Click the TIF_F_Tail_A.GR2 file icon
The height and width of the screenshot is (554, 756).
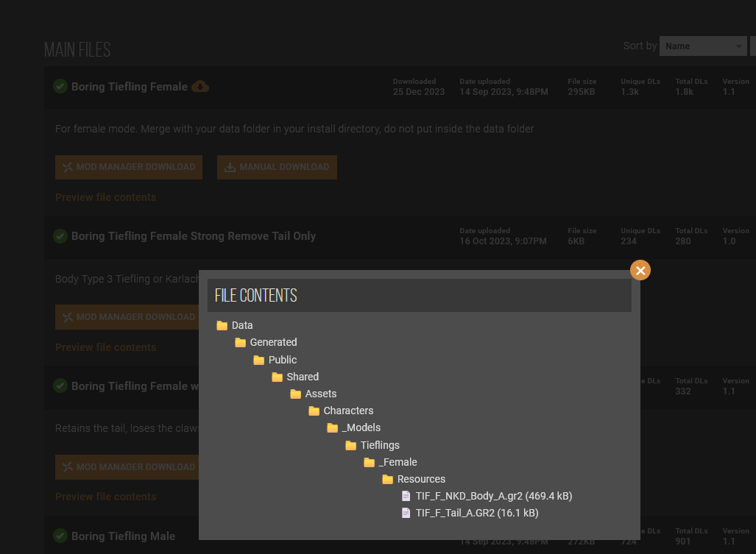pyautogui.click(x=406, y=513)
